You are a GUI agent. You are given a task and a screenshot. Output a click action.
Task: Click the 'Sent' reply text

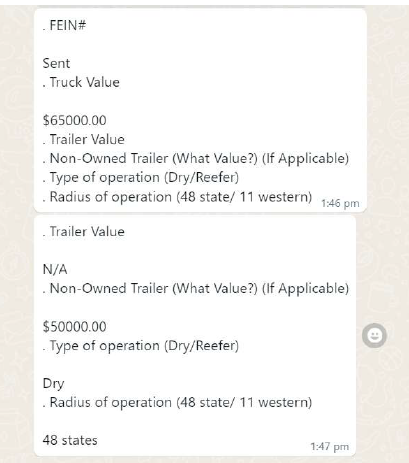click(56, 63)
